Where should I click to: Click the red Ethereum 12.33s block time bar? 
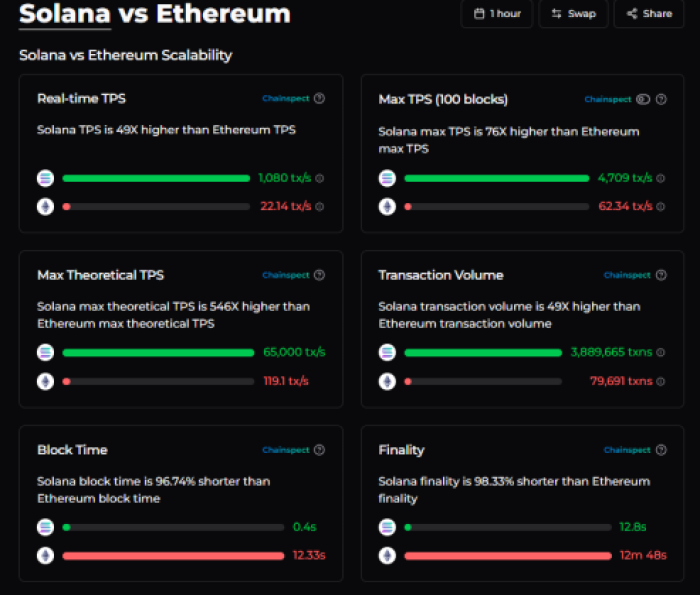[173, 556]
